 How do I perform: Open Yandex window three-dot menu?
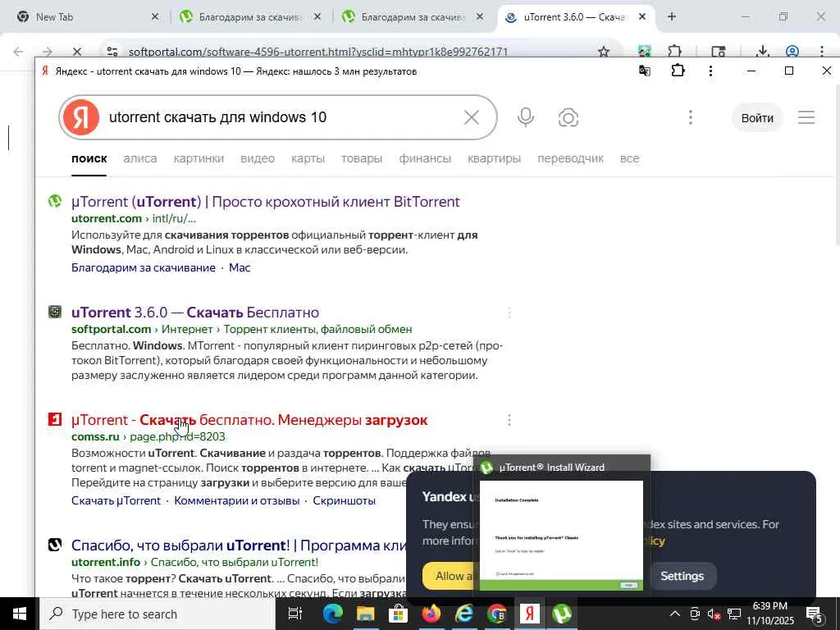710,71
